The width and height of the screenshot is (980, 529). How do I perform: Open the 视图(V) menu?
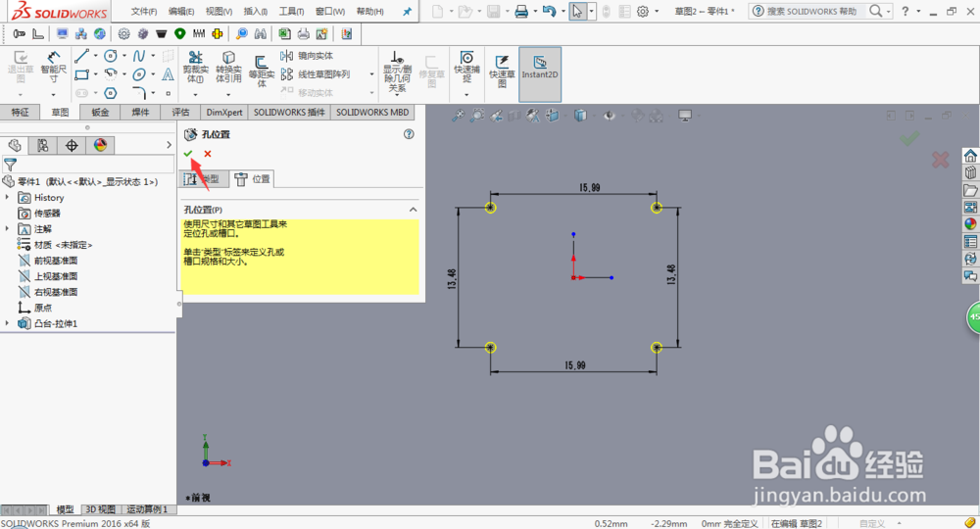pos(219,11)
